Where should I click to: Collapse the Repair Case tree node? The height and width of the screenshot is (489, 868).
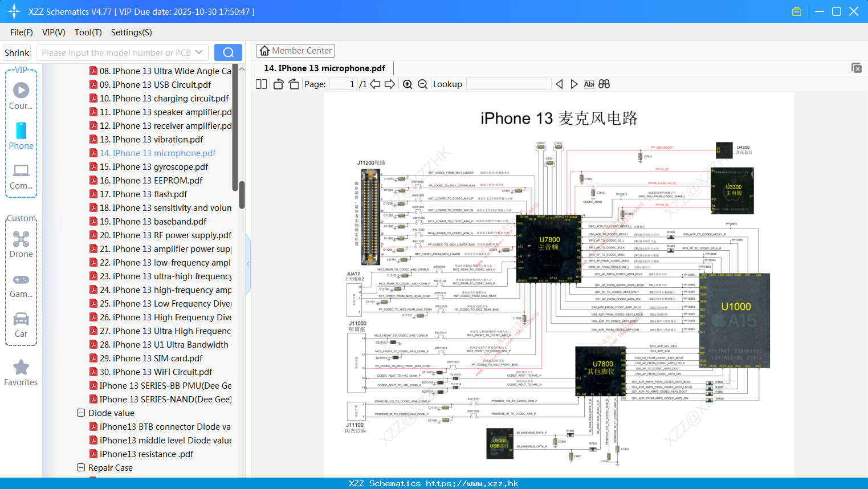tap(81, 467)
